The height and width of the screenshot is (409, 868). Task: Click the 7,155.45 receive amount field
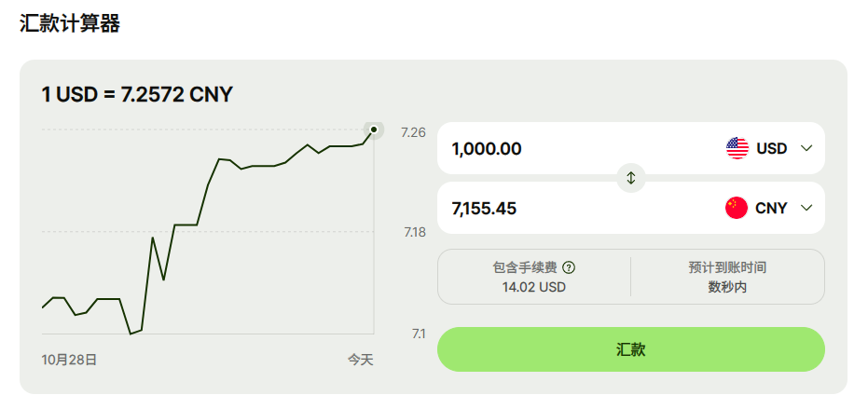coord(576,208)
